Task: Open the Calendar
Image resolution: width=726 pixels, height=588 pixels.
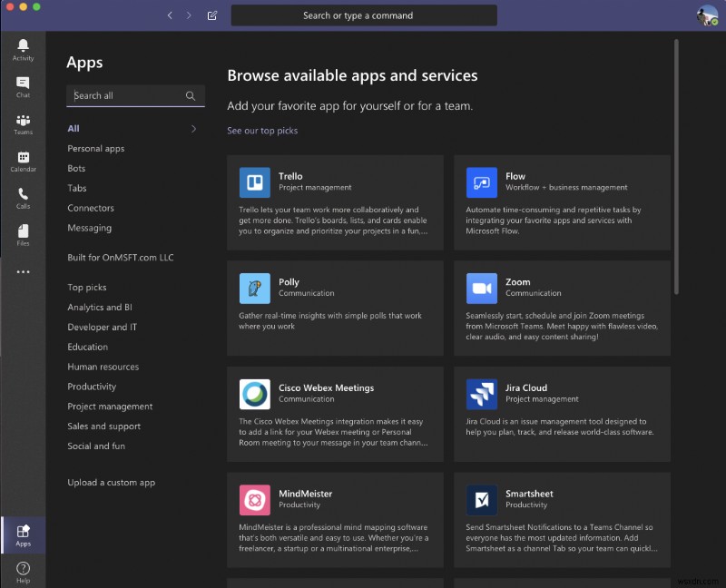Action: [x=23, y=161]
